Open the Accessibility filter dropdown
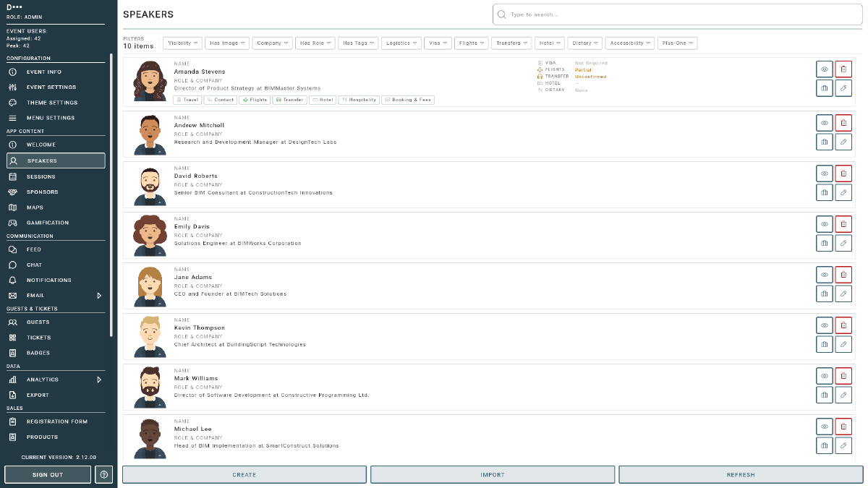This screenshot has width=868, height=488. (x=630, y=43)
